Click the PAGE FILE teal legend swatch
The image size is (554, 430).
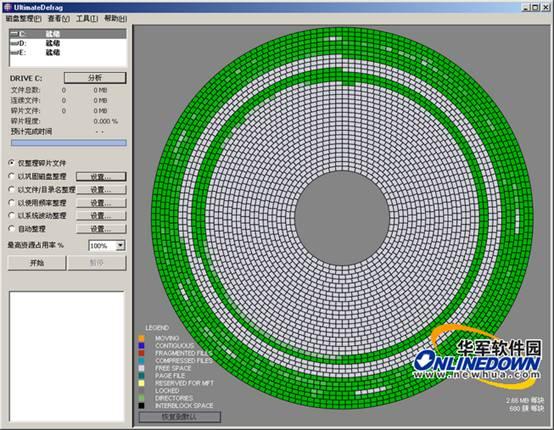click(x=141, y=376)
